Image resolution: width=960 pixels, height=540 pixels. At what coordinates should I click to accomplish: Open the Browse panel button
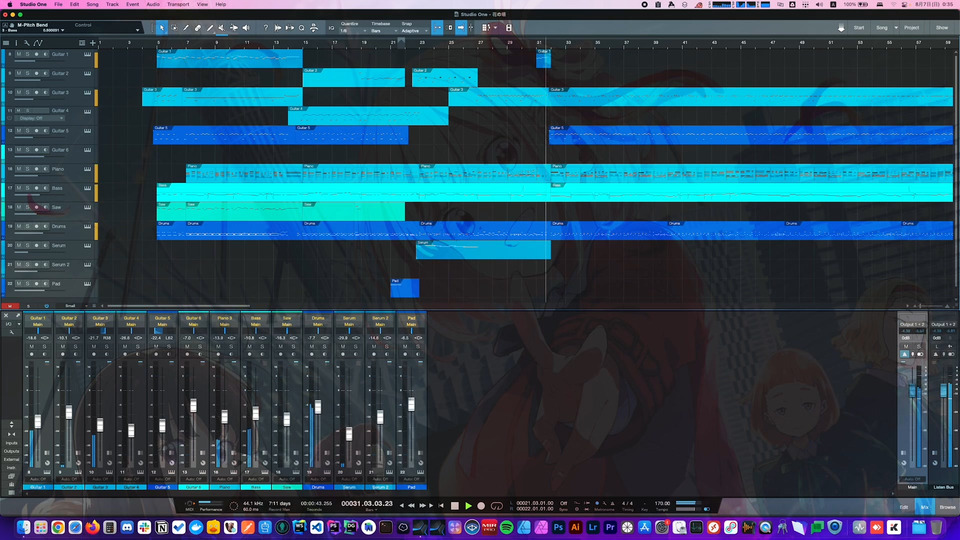point(947,507)
